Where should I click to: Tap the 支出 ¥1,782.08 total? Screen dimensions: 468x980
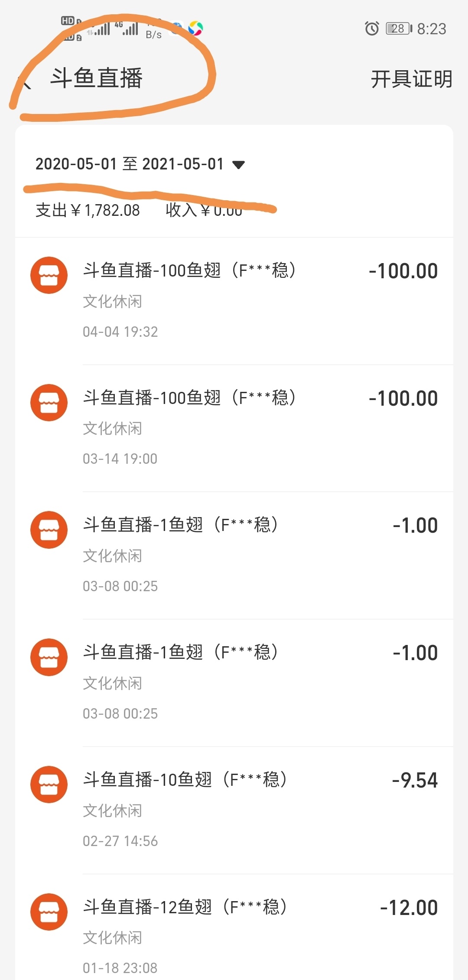click(x=88, y=210)
